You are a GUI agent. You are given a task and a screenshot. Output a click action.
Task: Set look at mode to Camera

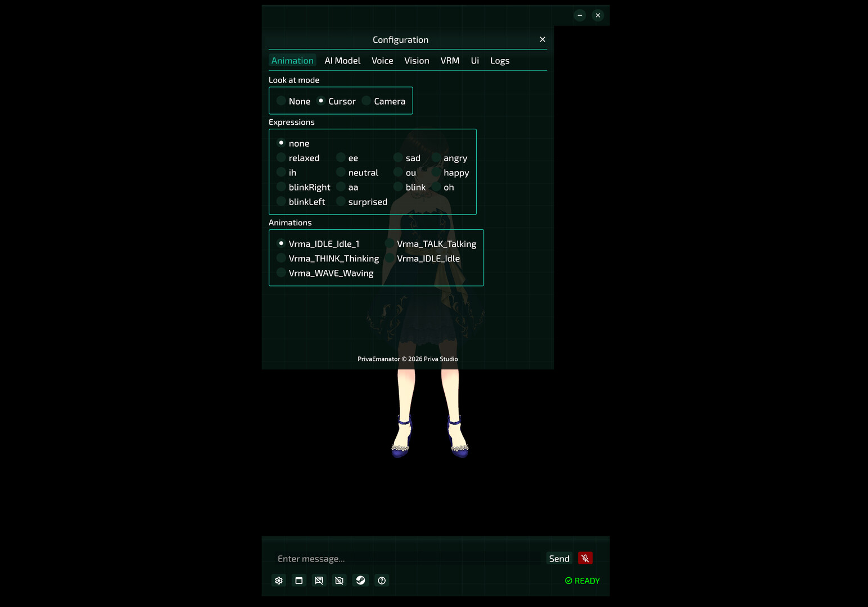(384, 101)
